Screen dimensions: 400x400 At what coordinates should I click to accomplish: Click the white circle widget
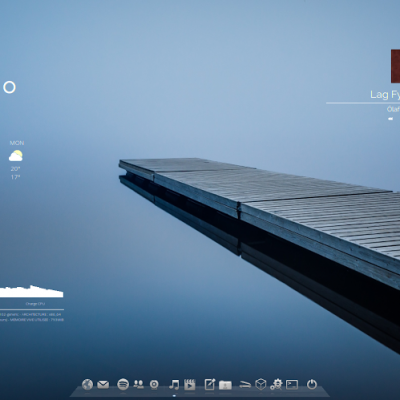pos(9,87)
